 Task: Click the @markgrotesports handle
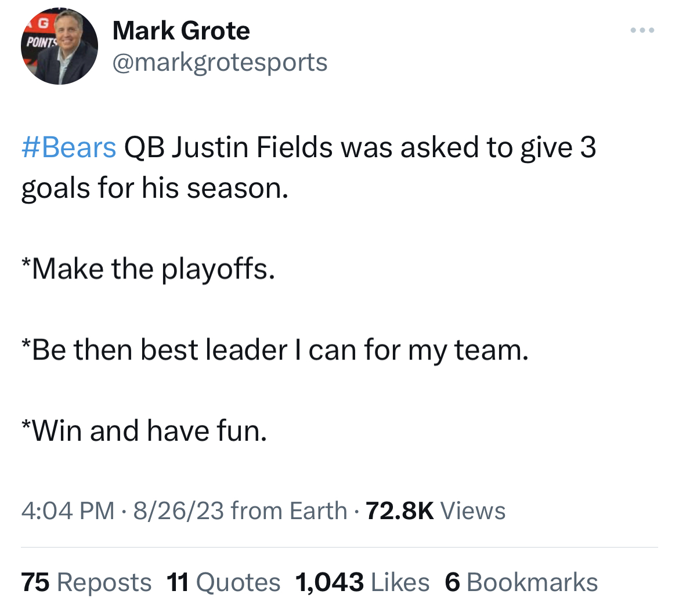click(219, 62)
